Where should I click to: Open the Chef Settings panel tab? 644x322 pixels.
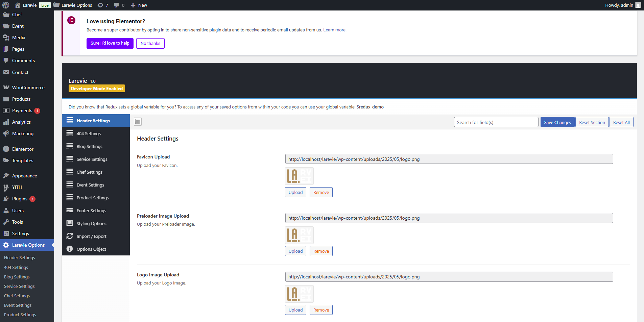click(96, 172)
